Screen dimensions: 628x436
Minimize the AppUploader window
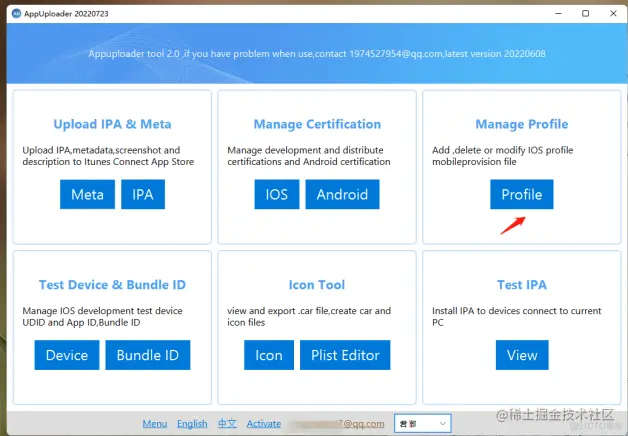click(x=559, y=14)
